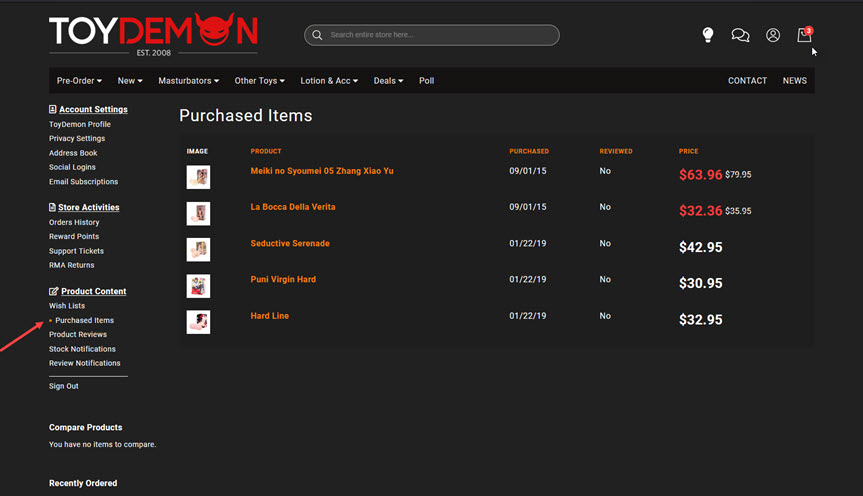Click the Meiki no Syoumei product thumbnail
Viewport: 863px width, 496px height.
(198, 177)
